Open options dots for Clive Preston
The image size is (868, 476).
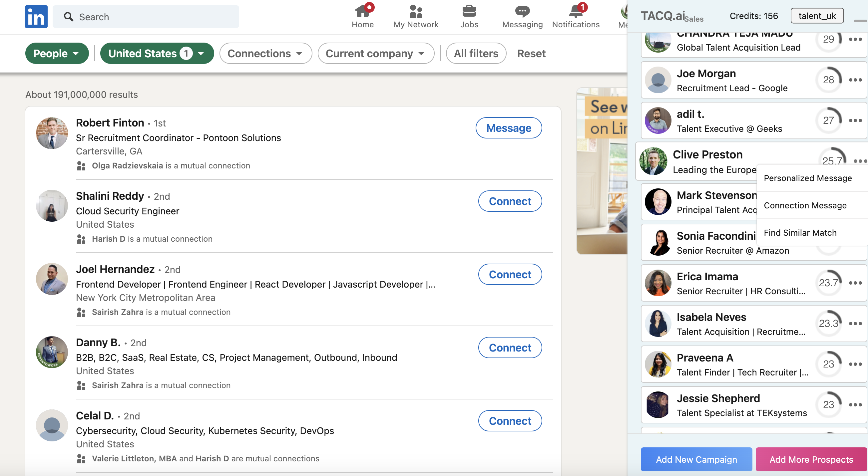(x=860, y=161)
